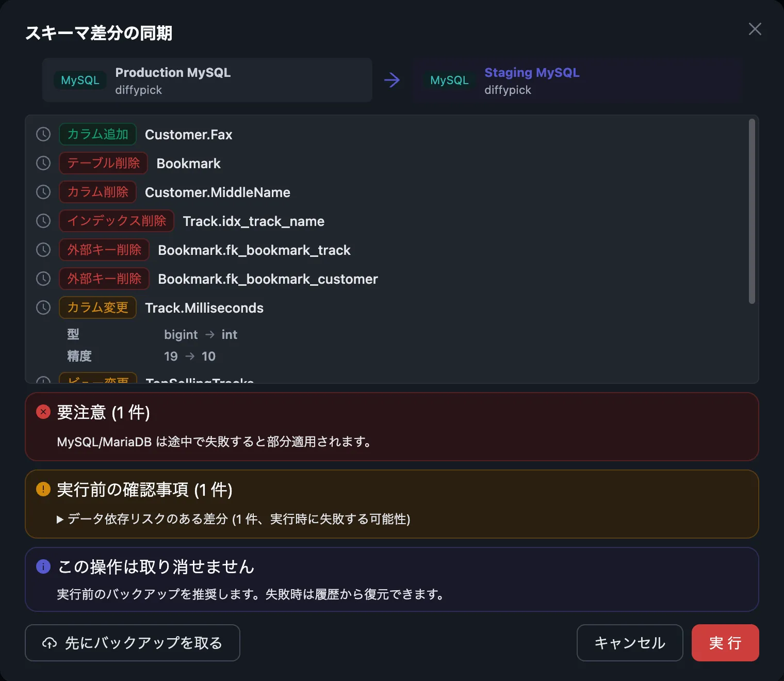The image size is (784, 681).
Task: Click the bigint type value
Action: [181, 335]
